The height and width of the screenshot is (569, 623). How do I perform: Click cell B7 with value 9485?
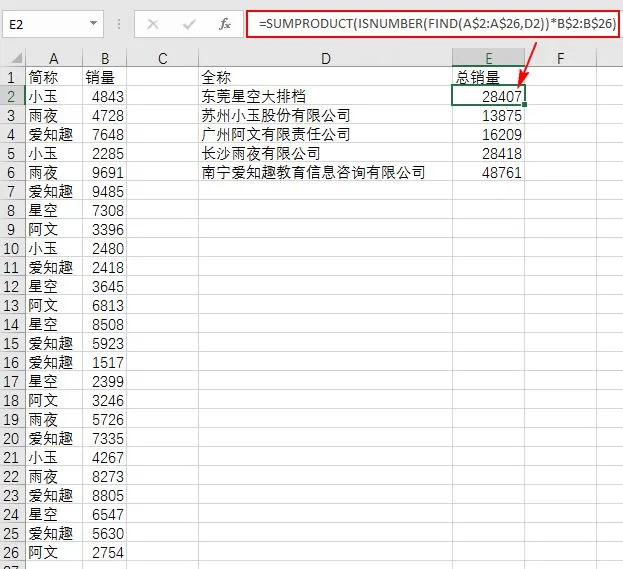pyautogui.click(x=104, y=192)
